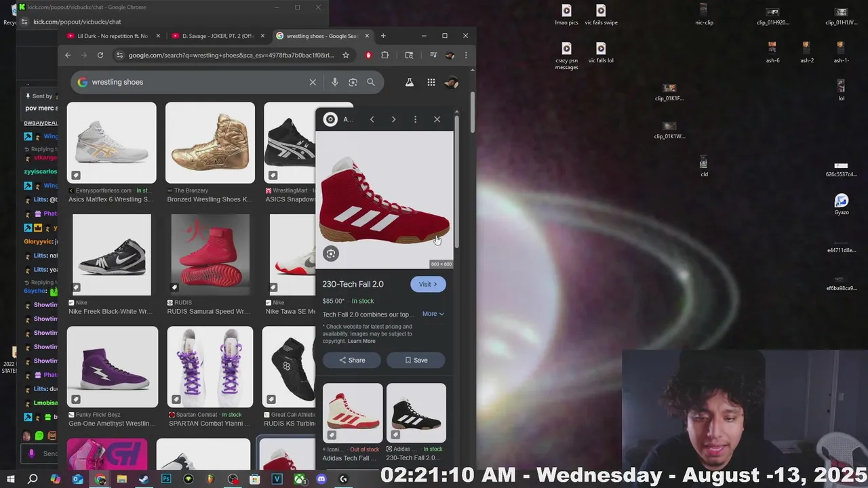Click the Google search text field
Screen dimensions: 868x488
click(x=197, y=82)
